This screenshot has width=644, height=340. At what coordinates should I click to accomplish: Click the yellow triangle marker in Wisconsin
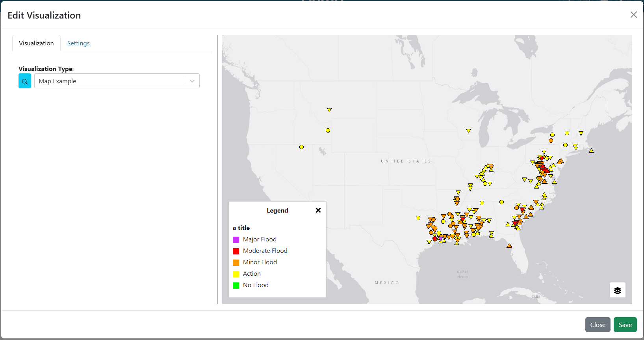click(x=468, y=131)
